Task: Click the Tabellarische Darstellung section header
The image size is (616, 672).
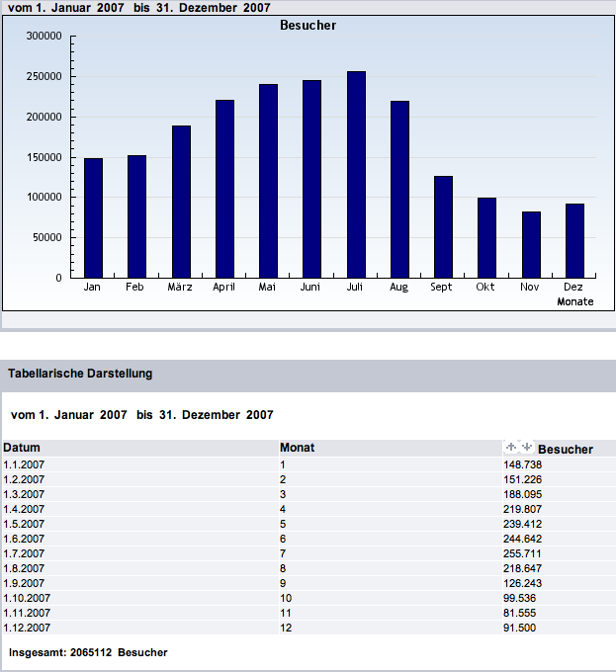Action: click(80, 374)
